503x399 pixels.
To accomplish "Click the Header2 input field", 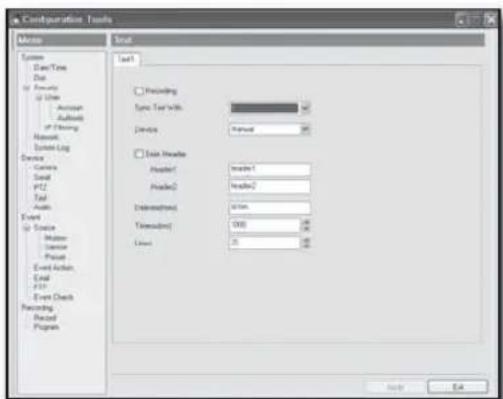I will pyautogui.click(x=270, y=186).
